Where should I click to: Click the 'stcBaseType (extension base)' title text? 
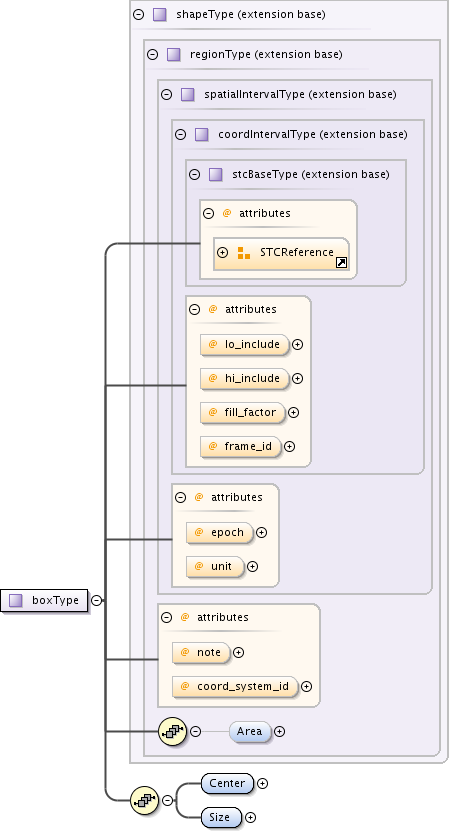tap(311, 174)
